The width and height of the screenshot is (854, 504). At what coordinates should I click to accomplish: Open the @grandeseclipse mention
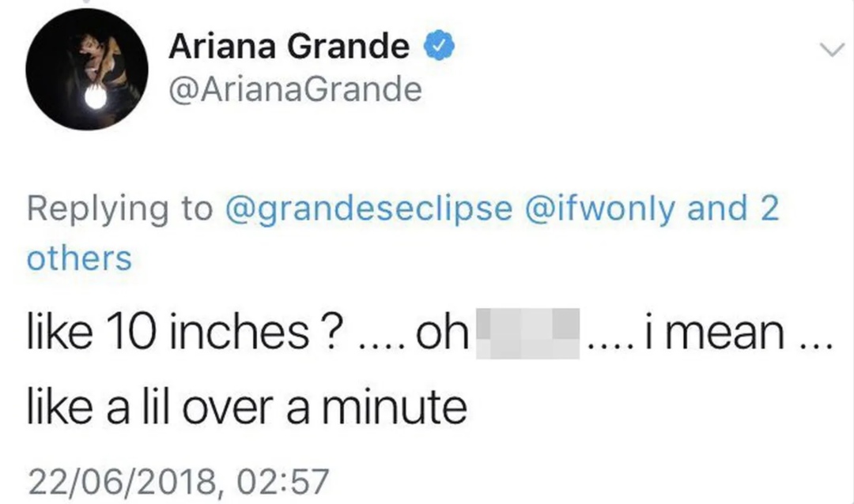click(368, 209)
